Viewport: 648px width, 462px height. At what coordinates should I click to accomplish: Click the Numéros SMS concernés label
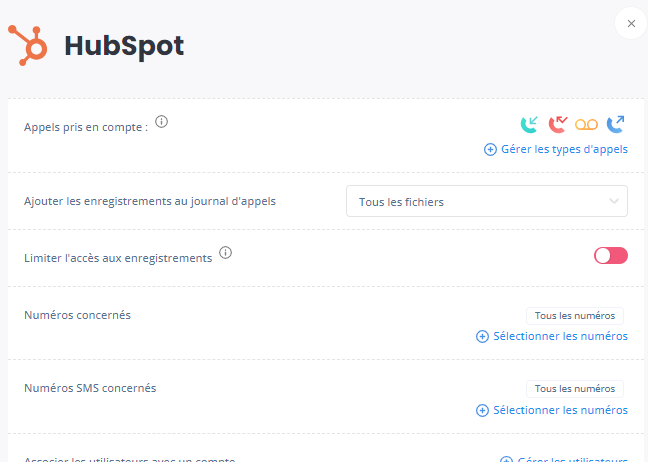click(90, 388)
